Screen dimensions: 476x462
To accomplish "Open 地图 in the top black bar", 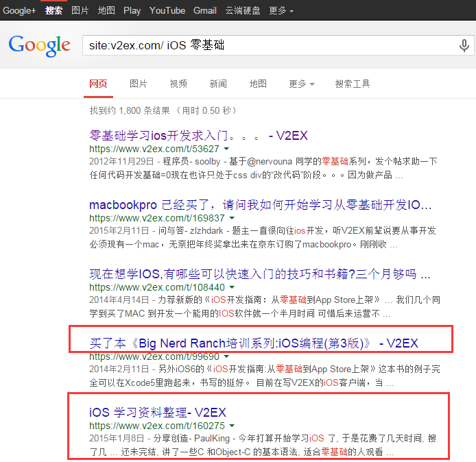I will [x=106, y=10].
